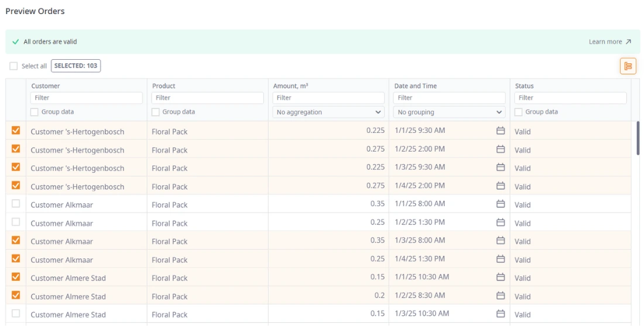The height and width of the screenshot is (328, 644).
Task: Uncheck the Almere Stad row dated 1/2/25 8:30 AM
Action: point(16,295)
